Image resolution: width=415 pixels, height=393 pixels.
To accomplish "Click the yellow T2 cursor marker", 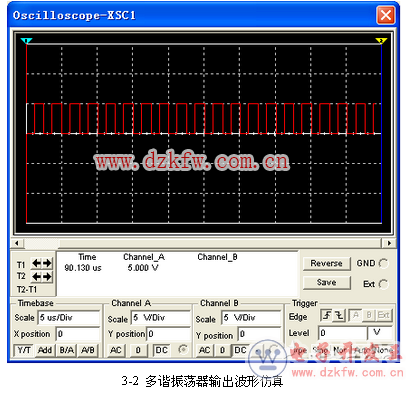I will coord(381,41).
